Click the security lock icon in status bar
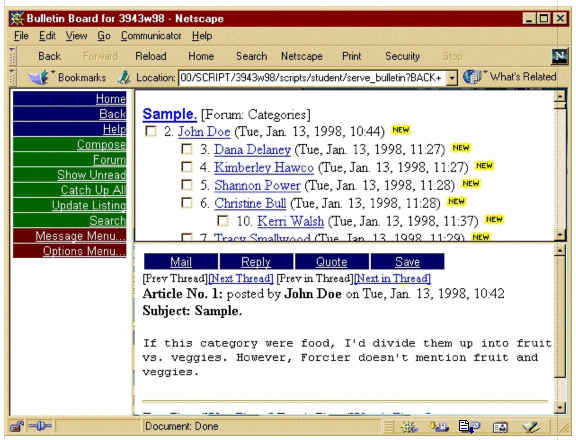 tap(17, 426)
